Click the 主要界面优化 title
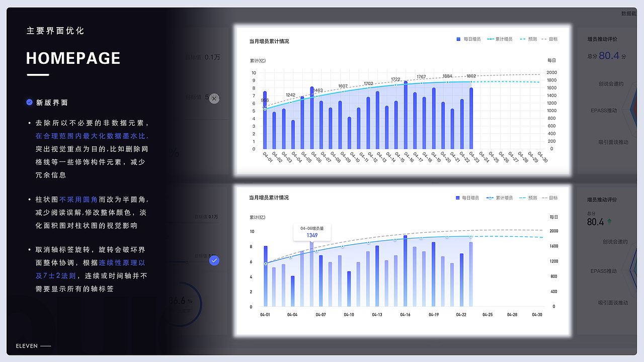The width and height of the screenshot is (644, 362). (55, 31)
